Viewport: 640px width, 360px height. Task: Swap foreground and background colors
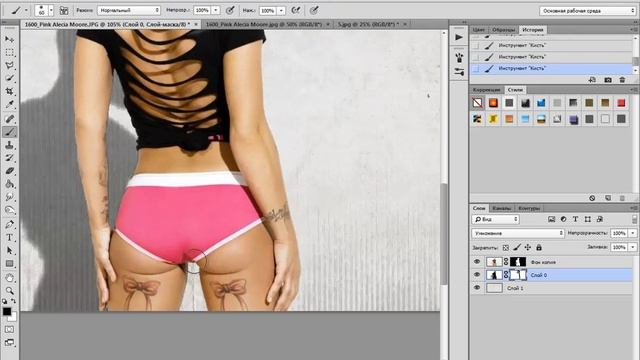point(13,301)
